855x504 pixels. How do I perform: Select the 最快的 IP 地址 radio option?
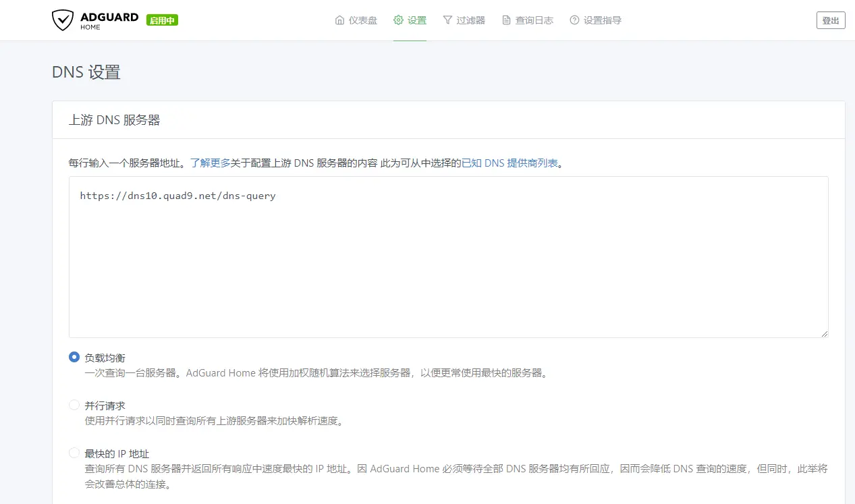tap(74, 453)
